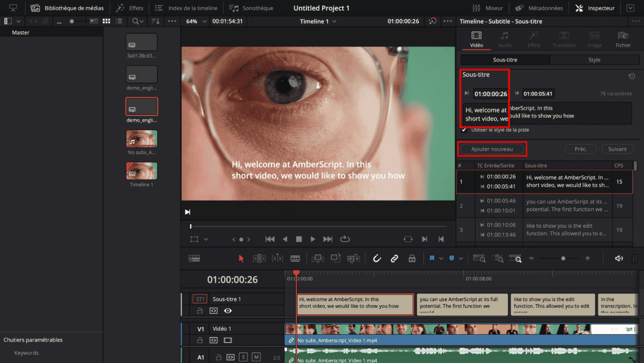Add a marker with the marker icon
This screenshot has width=644, height=363.
pos(452,258)
